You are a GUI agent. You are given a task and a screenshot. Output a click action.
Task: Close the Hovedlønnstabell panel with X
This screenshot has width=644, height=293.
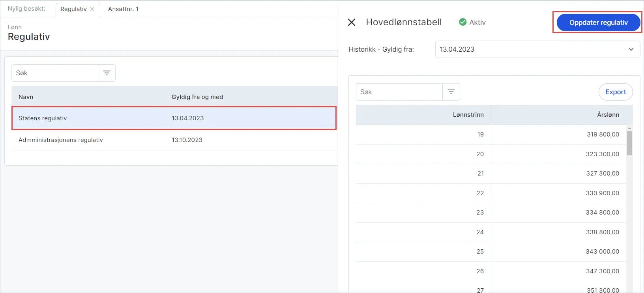click(x=352, y=22)
